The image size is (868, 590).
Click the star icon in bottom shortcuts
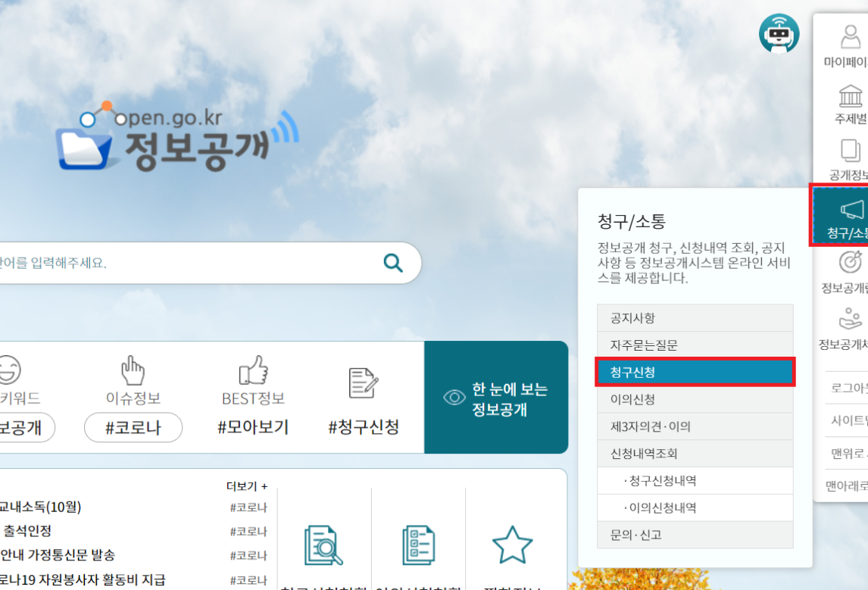(x=512, y=544)
